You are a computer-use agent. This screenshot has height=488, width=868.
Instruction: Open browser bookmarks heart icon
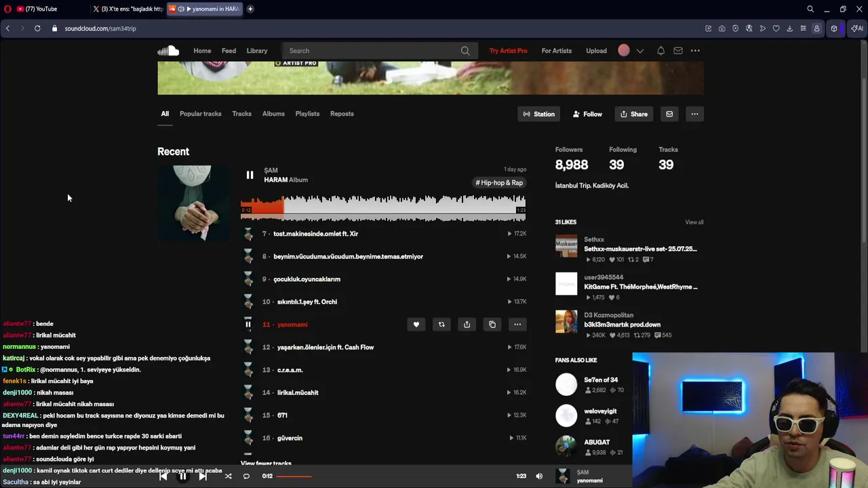pyautogui.click(x=776, y=28)
